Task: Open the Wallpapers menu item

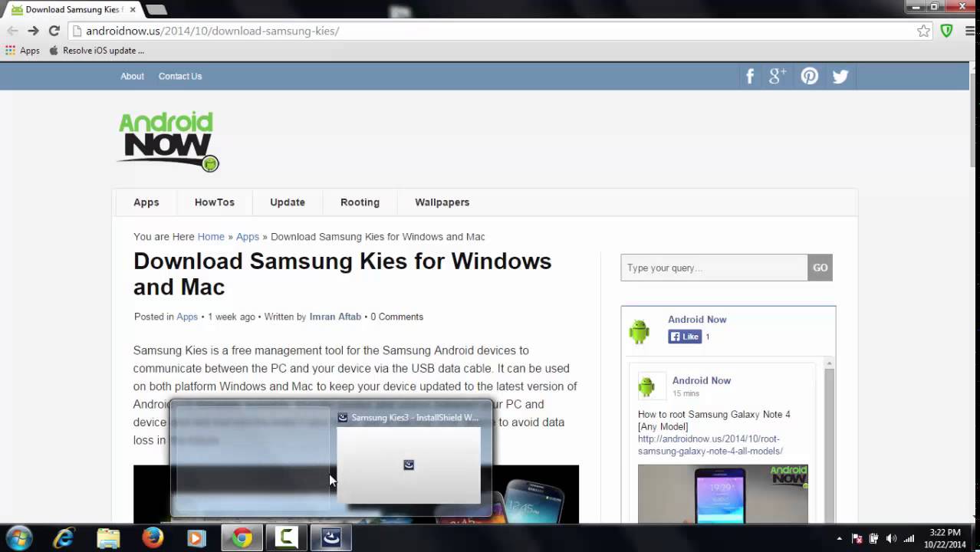Action: [x=442, y=202]
